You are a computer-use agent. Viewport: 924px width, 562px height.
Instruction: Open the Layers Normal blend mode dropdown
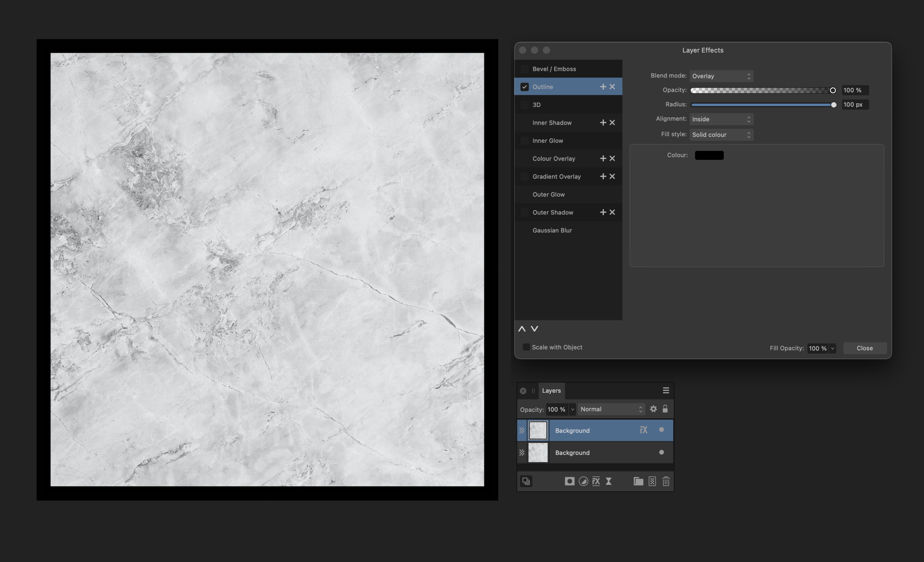(x=611, y=409)
